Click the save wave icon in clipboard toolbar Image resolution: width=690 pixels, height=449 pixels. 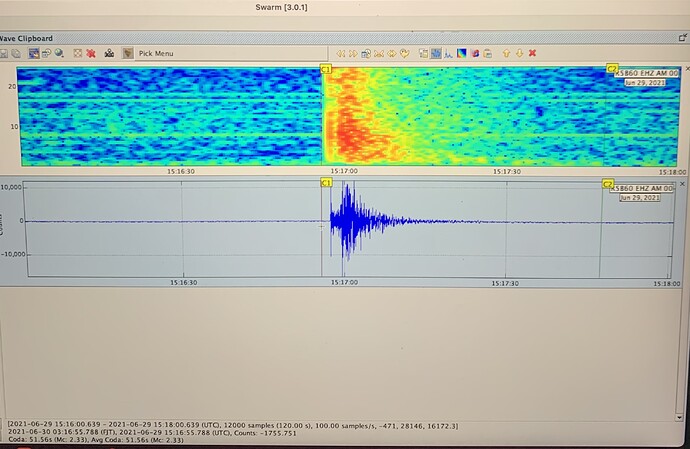pyautogui.click(x=3, y=54)
